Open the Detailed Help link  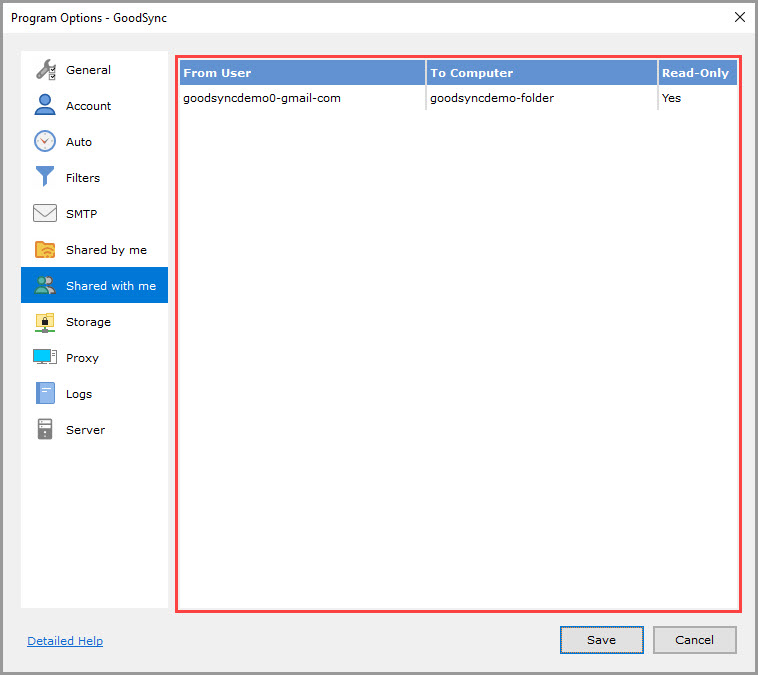click(65, 641)
